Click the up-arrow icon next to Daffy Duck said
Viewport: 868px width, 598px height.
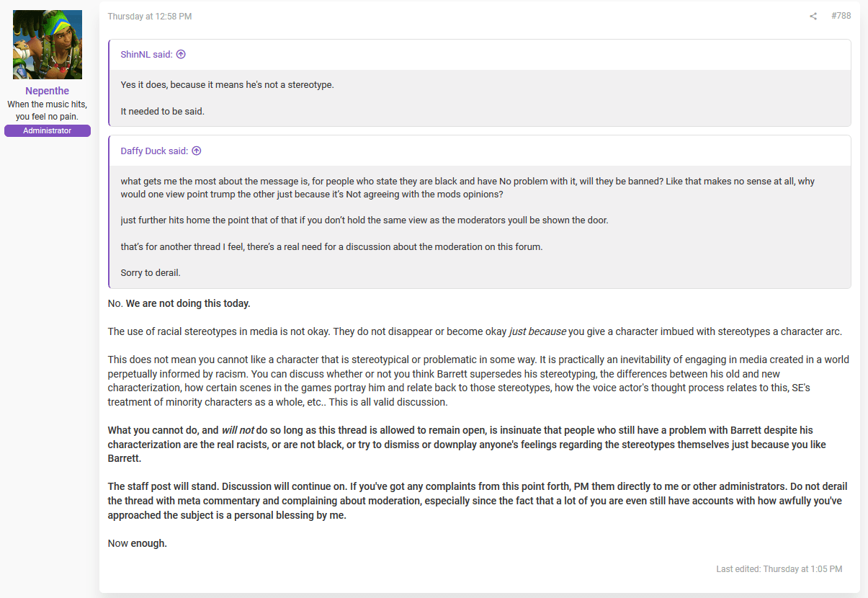point(197,151)
